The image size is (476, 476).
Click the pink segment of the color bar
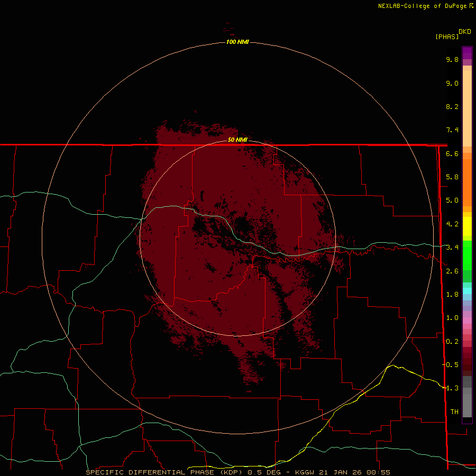click(467, 321)
